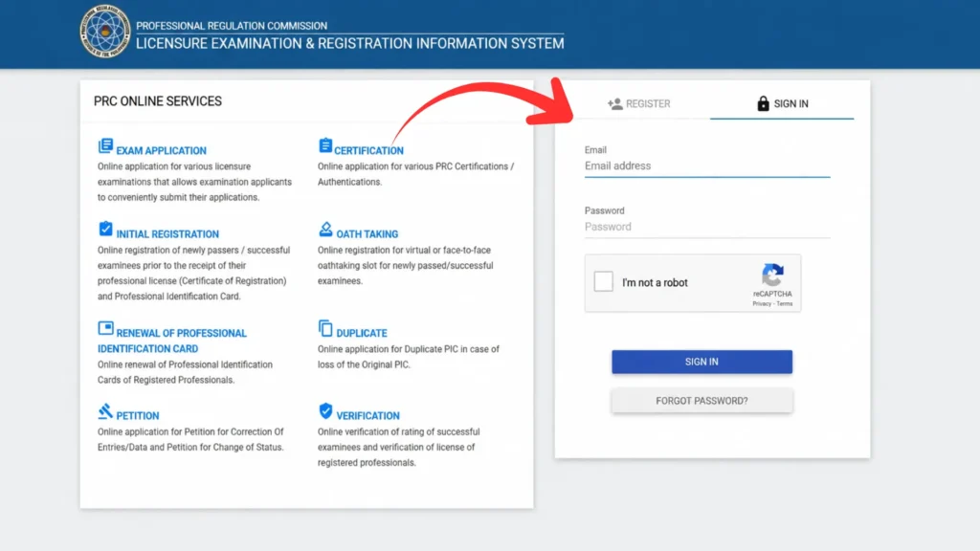Click the Exam Application document icon
This screenshot has width=980, height=551.
105,145
